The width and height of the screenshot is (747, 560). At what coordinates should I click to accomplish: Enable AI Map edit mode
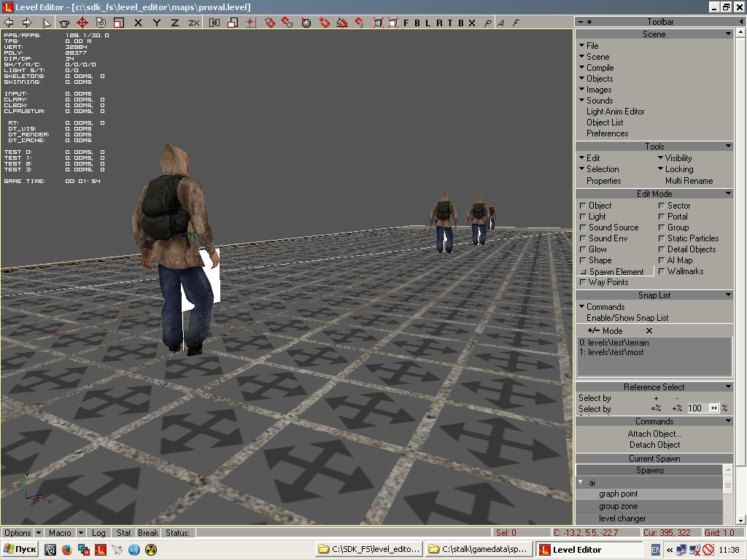[x=676, y=260]
